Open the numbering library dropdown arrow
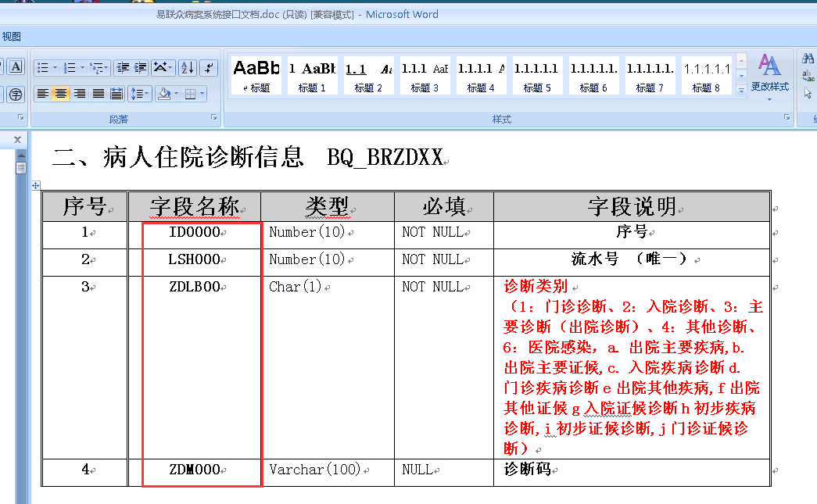This screenshot has height=504, width=817. click(82, 68)
